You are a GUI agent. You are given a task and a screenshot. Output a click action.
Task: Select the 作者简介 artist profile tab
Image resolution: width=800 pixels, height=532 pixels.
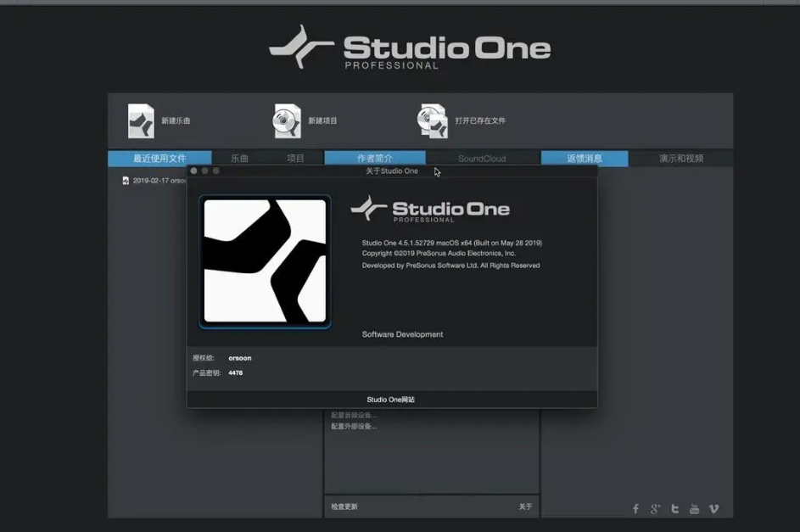(375, 158)
